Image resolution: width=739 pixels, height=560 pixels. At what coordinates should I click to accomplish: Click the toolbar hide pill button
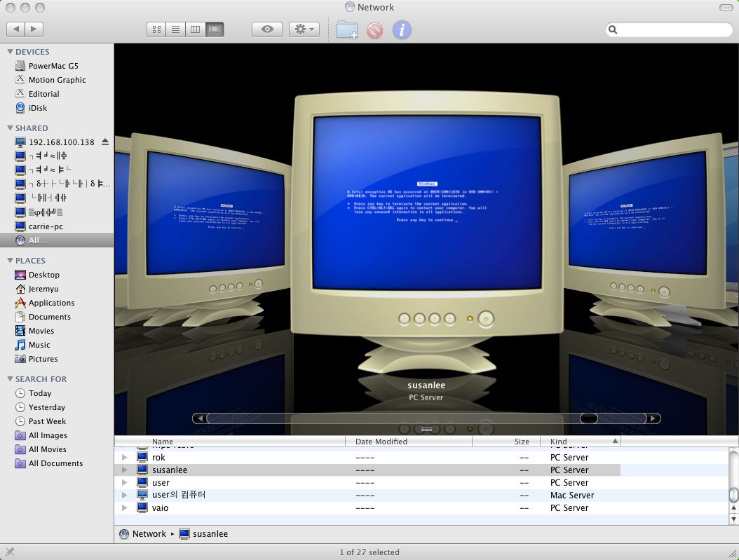tap(726, 8)
